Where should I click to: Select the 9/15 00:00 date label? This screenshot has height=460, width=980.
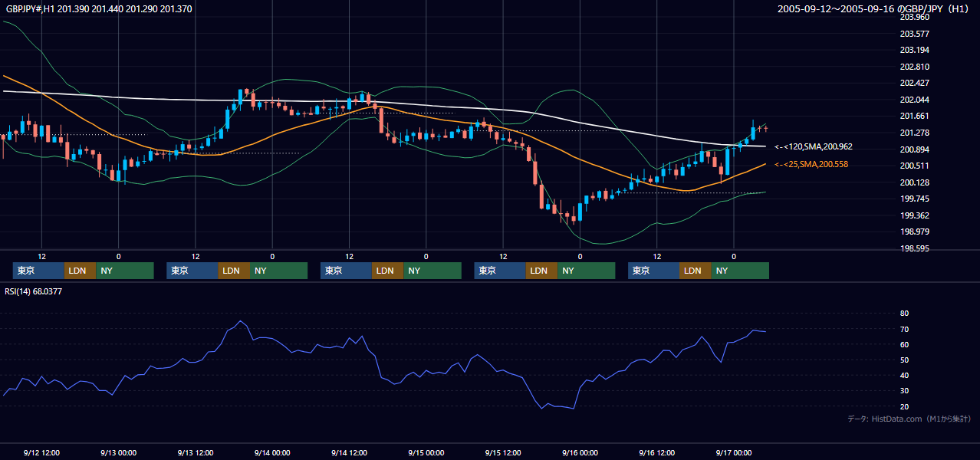426,453
